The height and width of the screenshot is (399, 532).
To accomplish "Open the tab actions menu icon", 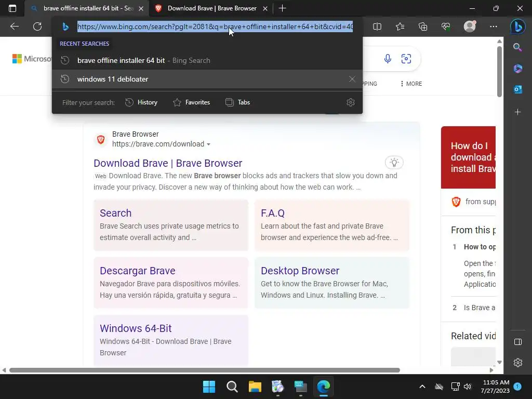I will 12,8.
